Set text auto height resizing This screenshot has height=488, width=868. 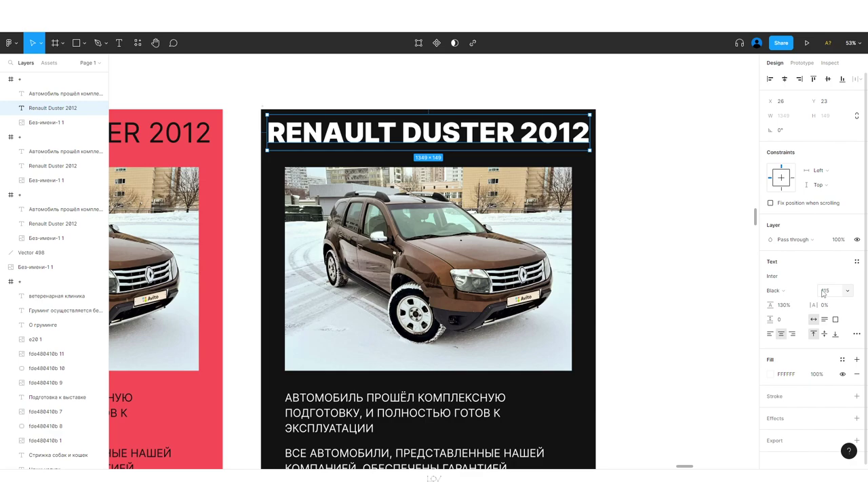tap(825, 319)
